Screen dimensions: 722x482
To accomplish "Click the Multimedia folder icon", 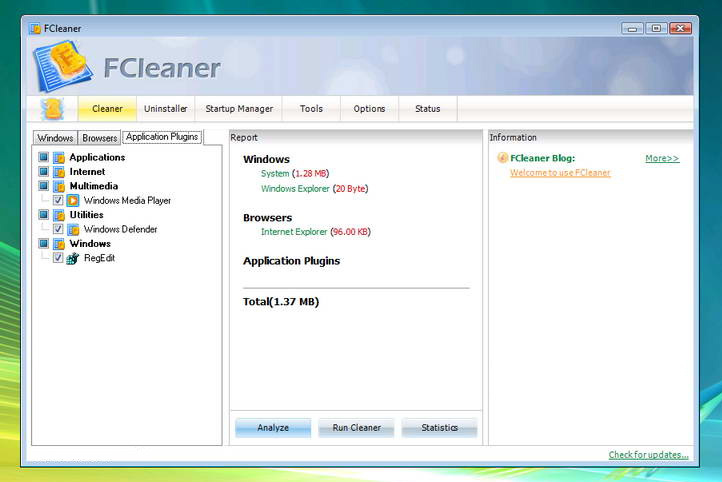I will point(59,186).
